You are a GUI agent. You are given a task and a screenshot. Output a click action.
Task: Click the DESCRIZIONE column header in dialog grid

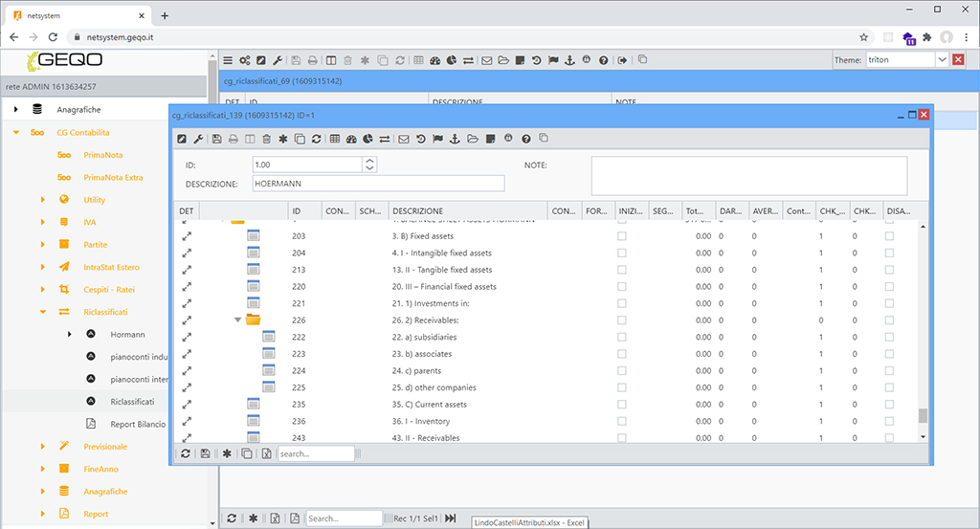pos(417,210)
